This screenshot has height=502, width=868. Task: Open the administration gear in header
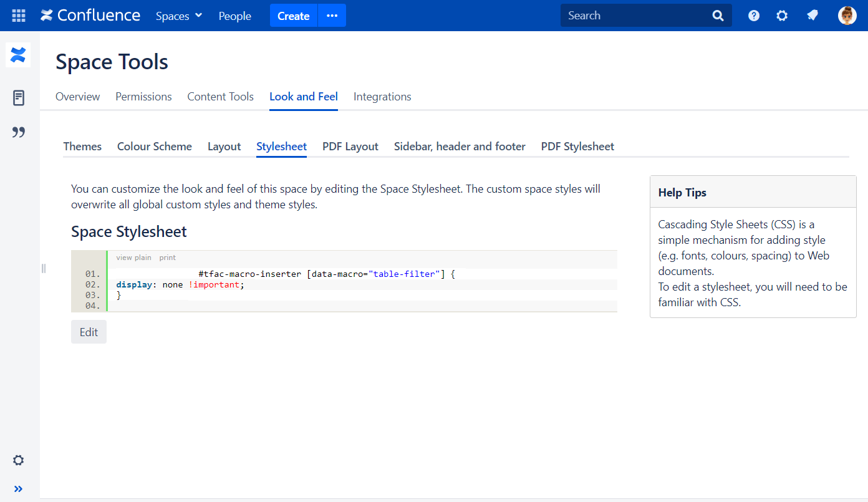(x=782, y=16)
